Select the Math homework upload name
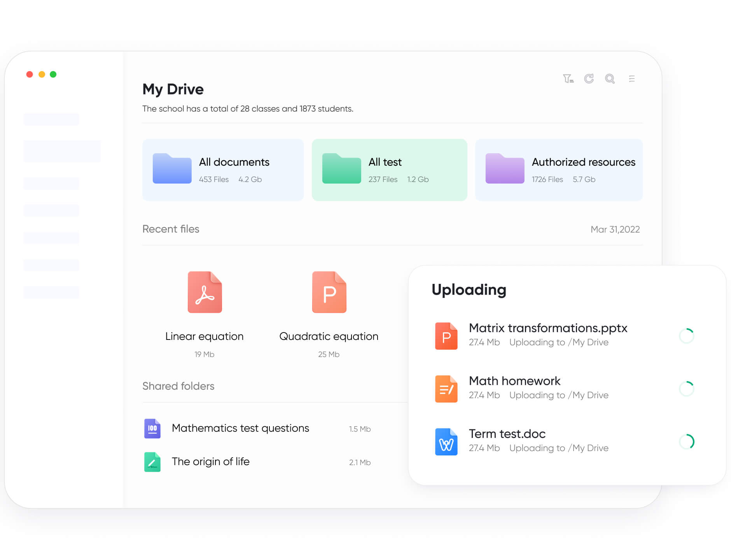 coord(514,381)
